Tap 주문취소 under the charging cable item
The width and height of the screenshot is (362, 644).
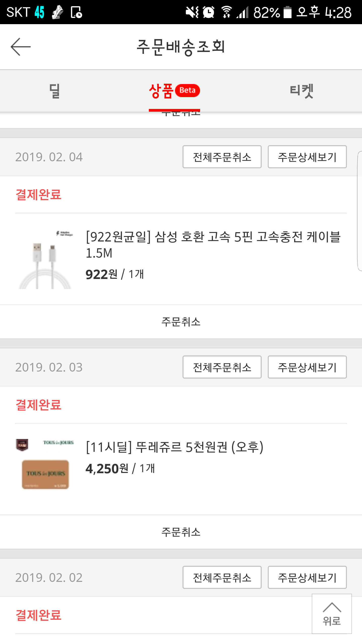click(x=181, y=322)
